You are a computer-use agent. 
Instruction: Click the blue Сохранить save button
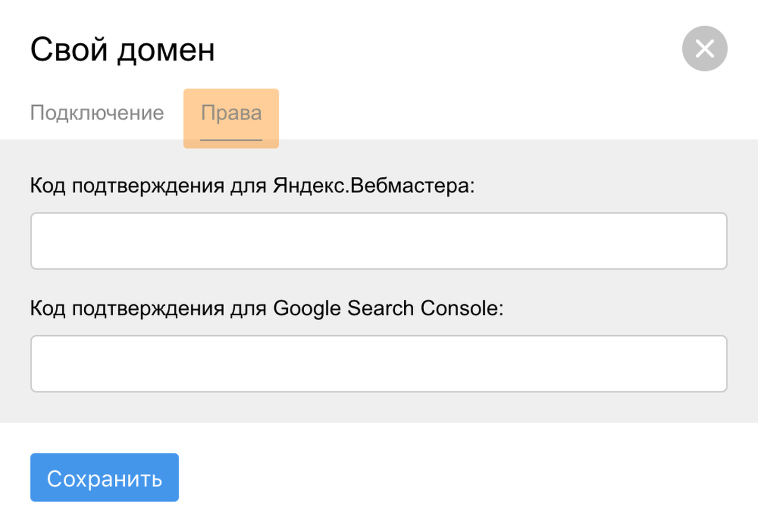[x=104, y=477]
